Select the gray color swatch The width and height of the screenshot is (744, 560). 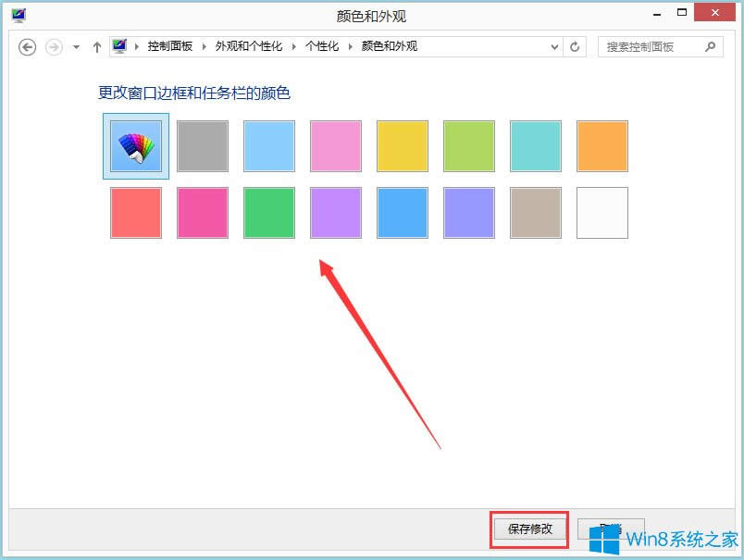click(x=202, y=145)
